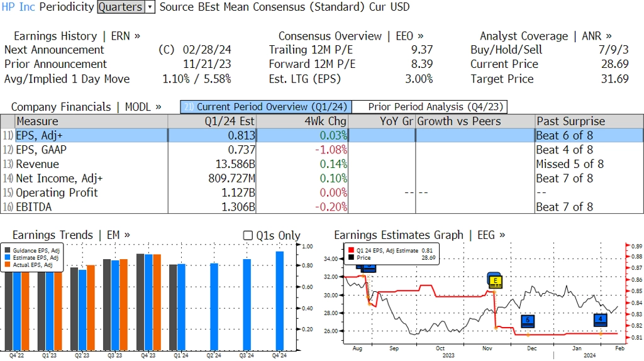Screen dimensions: 644x361
Task: Open Consensus Overview EEO link
Action: click(x=351, y=36)
